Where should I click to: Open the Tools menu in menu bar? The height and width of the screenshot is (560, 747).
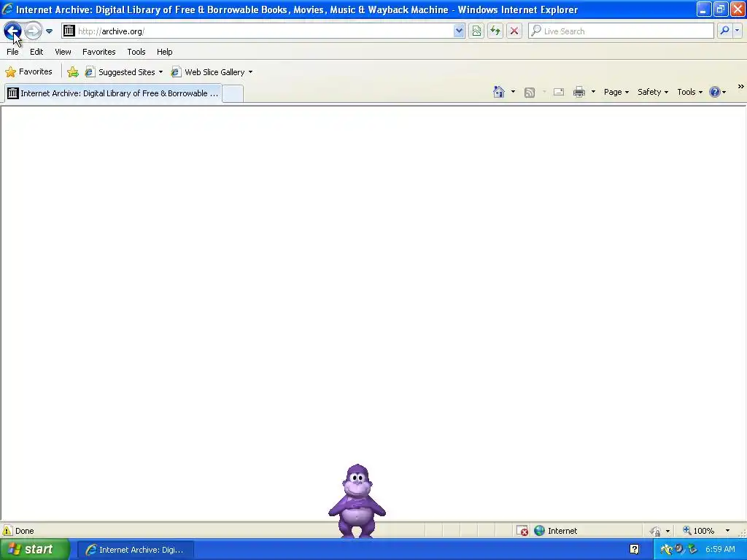click(136, 52)
